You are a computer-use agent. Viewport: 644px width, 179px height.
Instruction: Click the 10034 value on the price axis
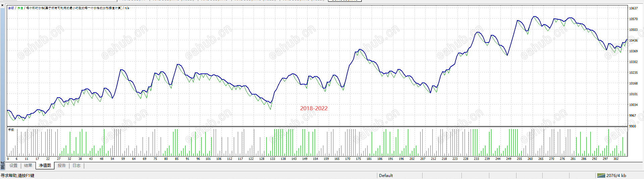click(633, 105)
